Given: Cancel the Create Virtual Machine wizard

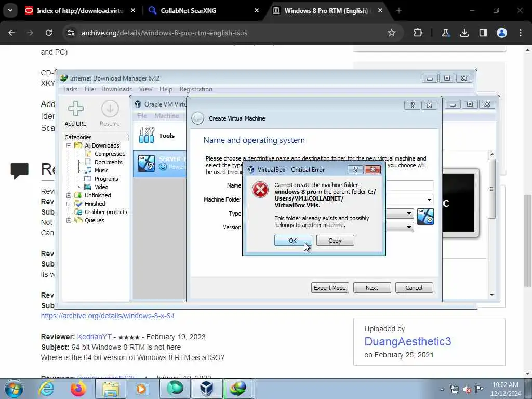Looking at the screenshot, I should pyautogui.click(x=414, y=287).
